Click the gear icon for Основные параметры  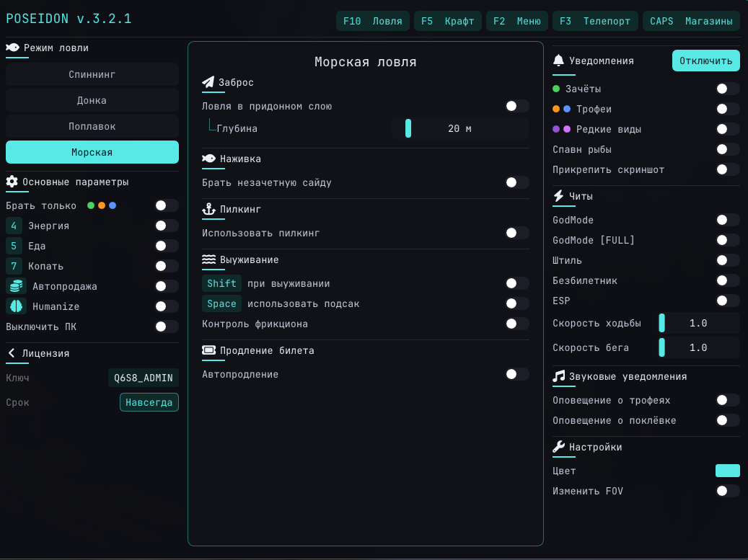pyautogui.click(x=12, y=182)
